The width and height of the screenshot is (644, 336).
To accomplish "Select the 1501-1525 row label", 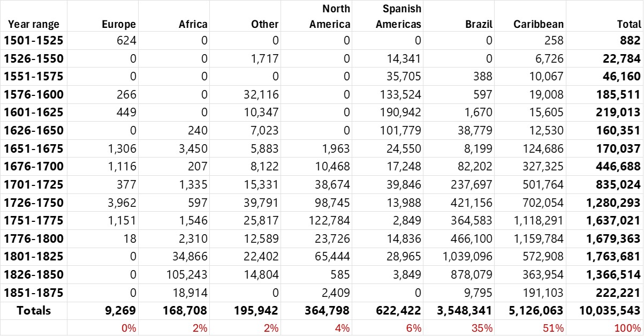I will 33,40.
